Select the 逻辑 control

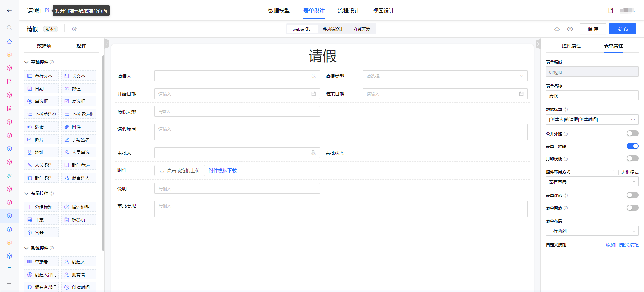pyautogui.click(x=41, y=127)
